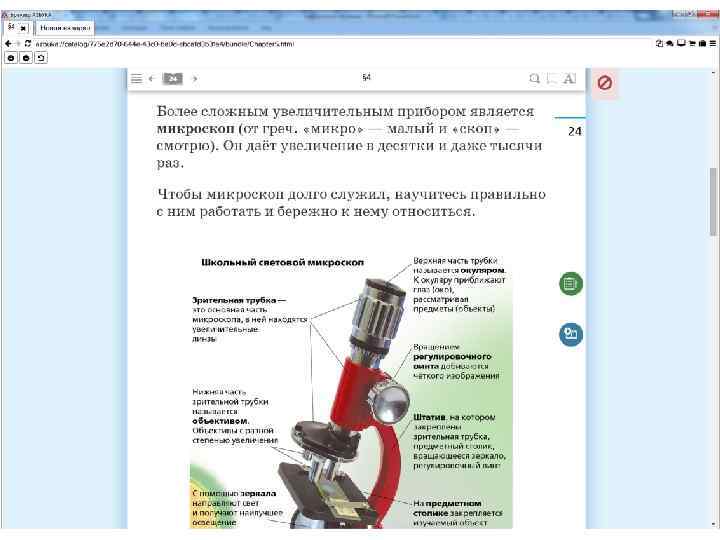This screenshot has width=720, height=540.
Task: Click the page number 24 field
Action: 173,79
